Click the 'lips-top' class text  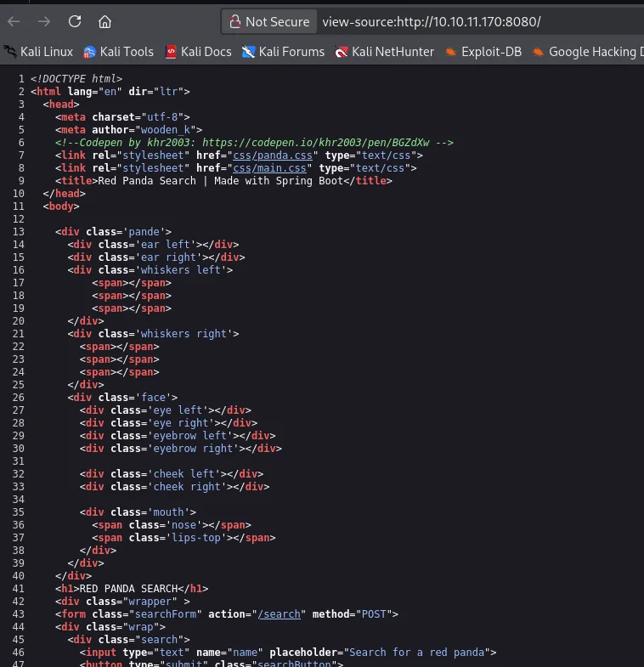point(195,538)
